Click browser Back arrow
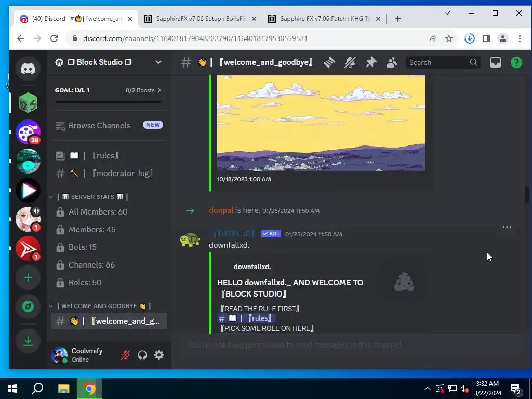This screenshot has width=532, height=399. pos(21,38)
